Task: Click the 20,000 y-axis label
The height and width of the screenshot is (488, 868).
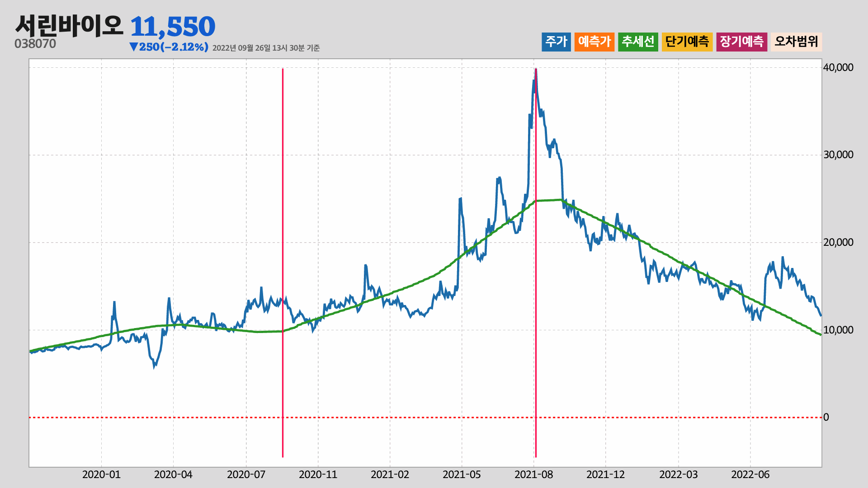Action: pyautogui.click(x=838, y=242)
